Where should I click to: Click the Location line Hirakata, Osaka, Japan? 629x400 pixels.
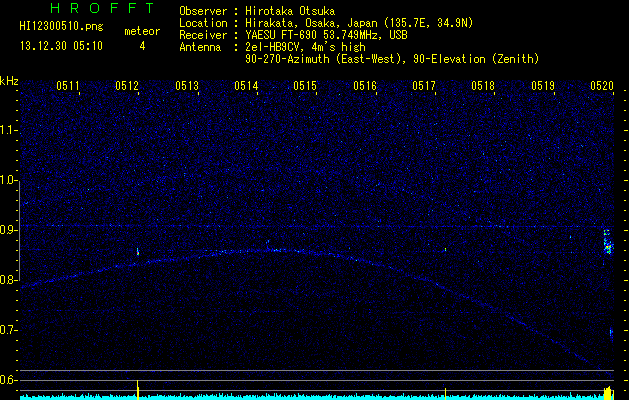pos(359,23)
